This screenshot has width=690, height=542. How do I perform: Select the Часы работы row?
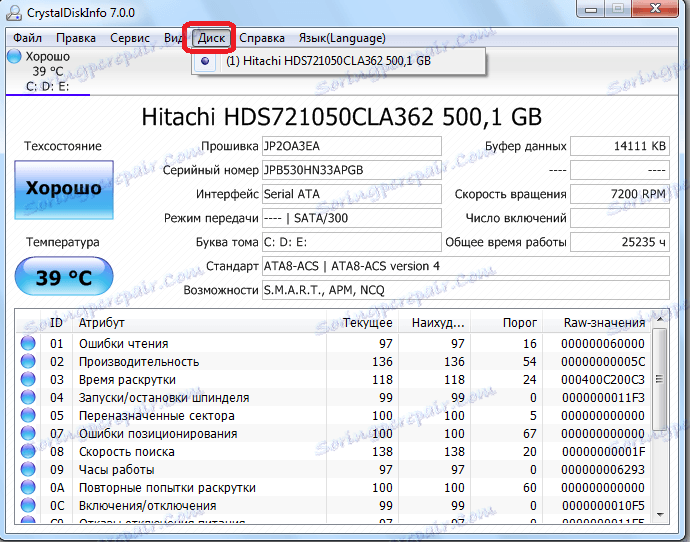[x=334, y=469]
